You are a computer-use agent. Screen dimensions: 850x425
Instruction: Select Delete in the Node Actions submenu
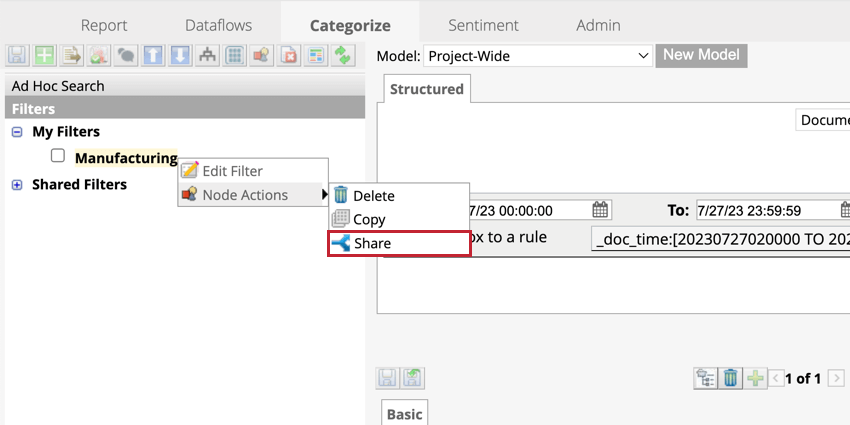373,196
